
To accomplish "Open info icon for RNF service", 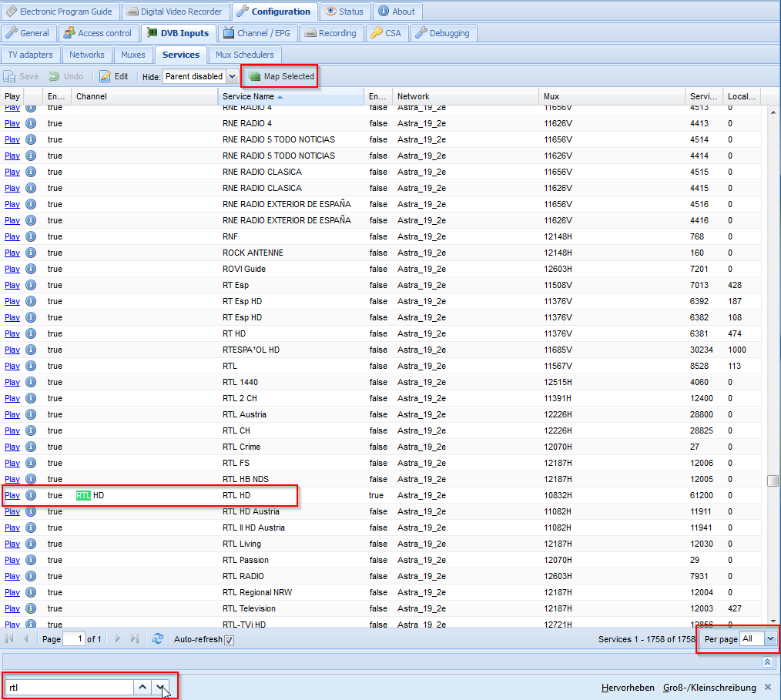I will pyautogui.click(x=31, y=236).
